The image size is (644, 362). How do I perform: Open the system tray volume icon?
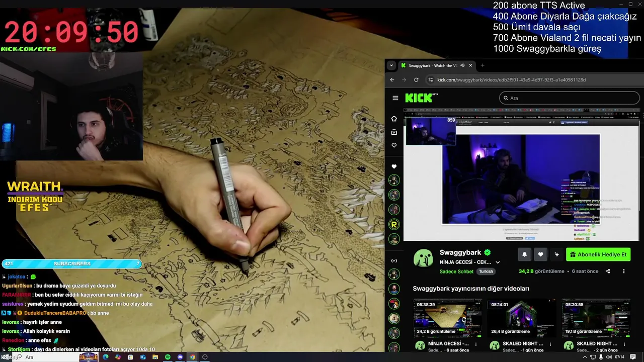(609, 357)
